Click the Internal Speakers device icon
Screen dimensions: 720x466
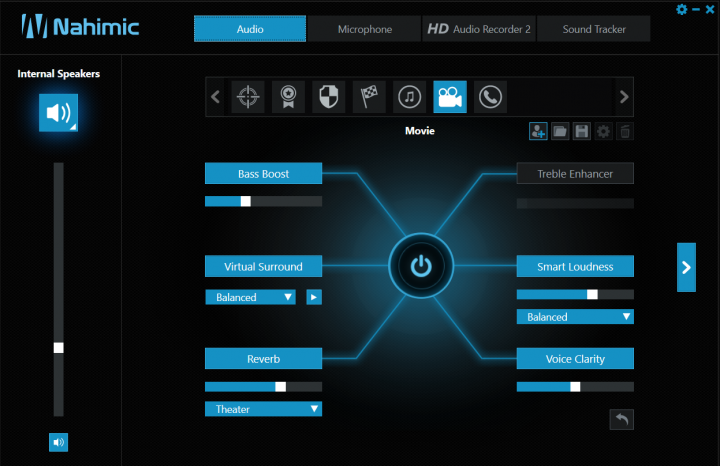tap(58, 113)
